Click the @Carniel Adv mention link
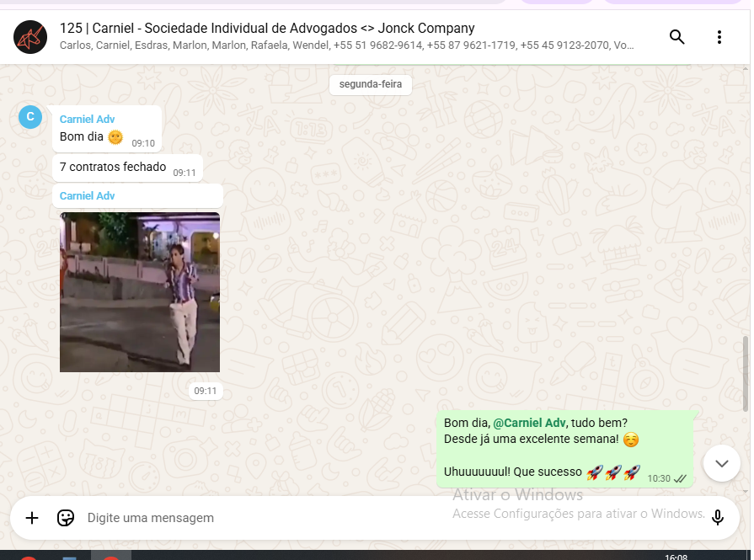 click(529, 423)
